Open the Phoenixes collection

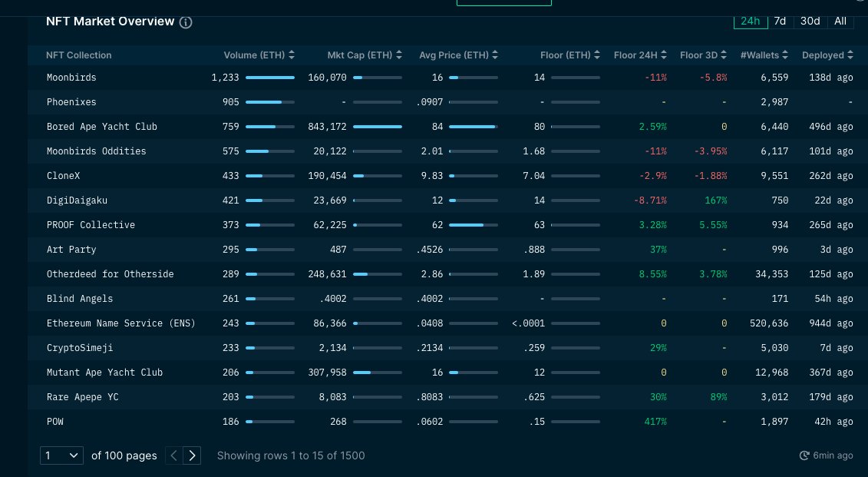click(71, 102)
